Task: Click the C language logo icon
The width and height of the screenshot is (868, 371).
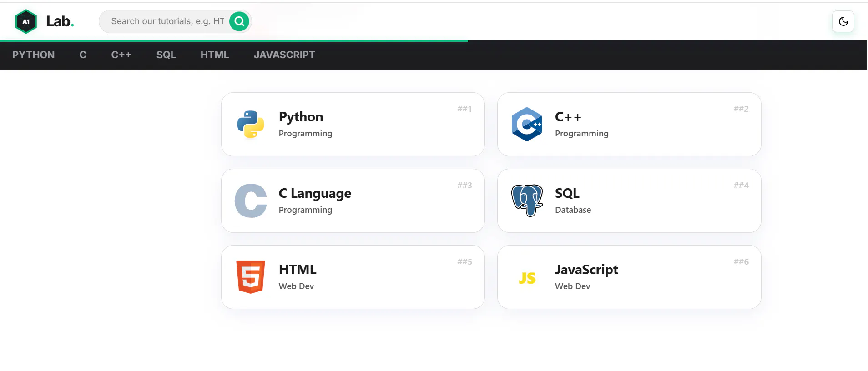Action: point(251,201)
